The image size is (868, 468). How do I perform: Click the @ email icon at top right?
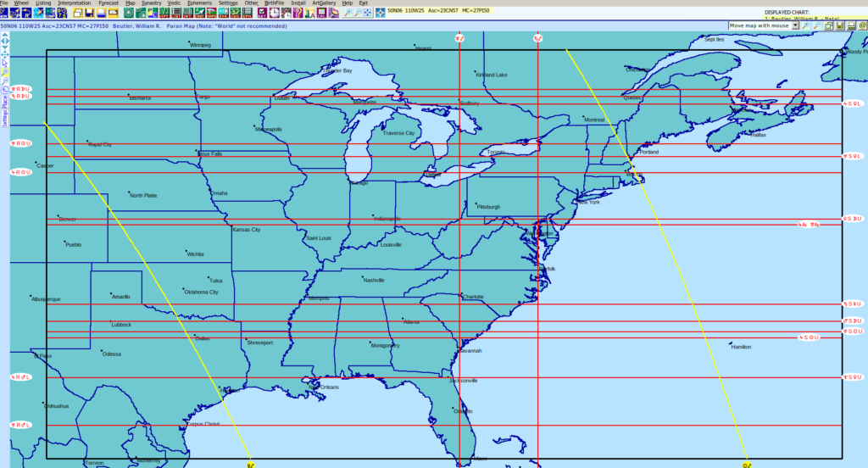point(860,26)
